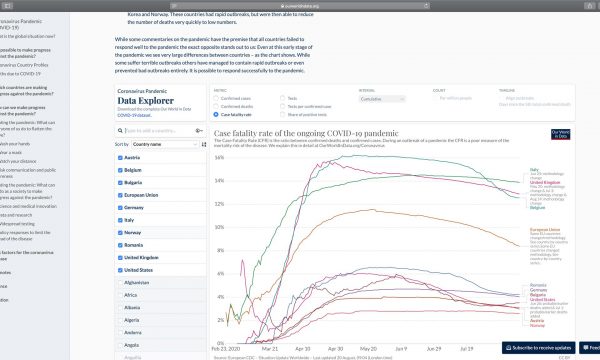
Task: Click the Austria label in chart legend
Action: [537, 321]
